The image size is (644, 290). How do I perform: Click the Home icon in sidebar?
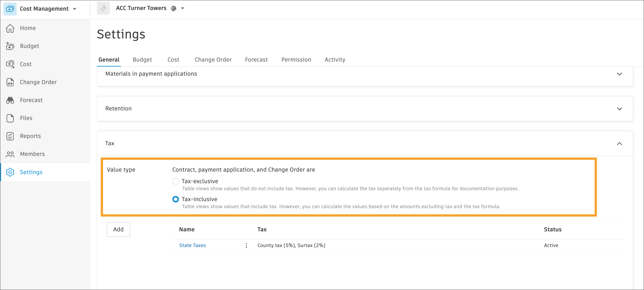click(x=10, y=28)
